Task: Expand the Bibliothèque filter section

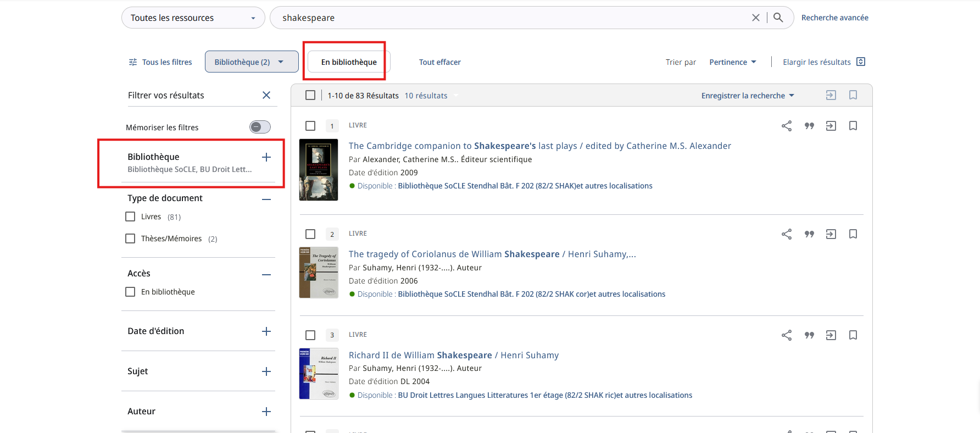Action: (266, 157)
